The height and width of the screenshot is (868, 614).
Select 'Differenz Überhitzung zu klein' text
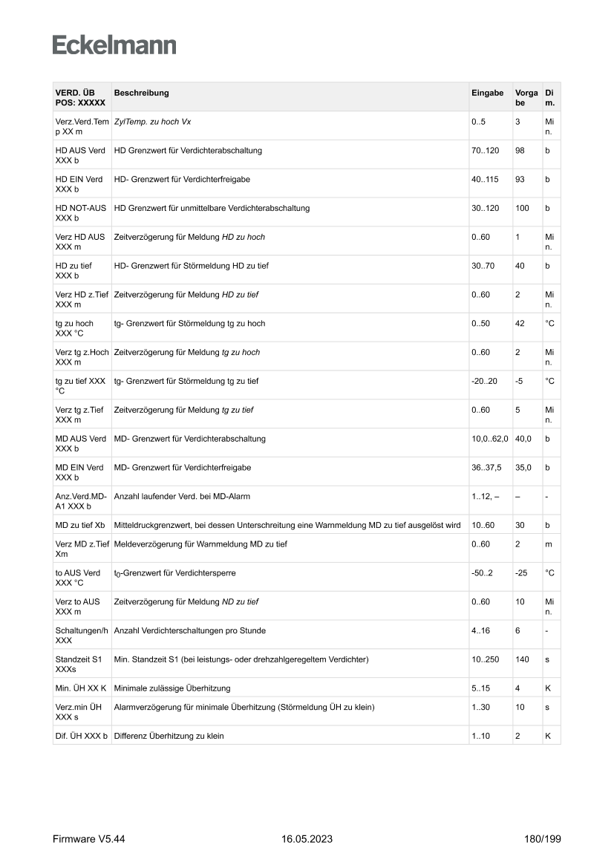[169, 736]
